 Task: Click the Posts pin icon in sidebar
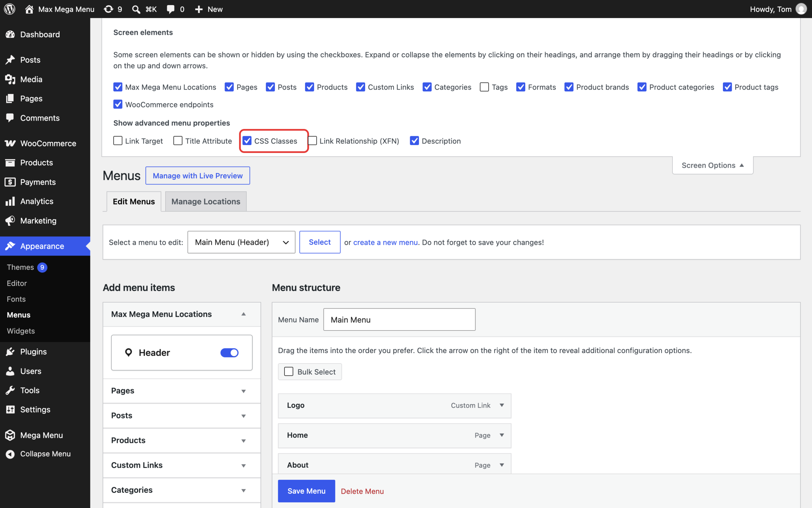(10, 60)
